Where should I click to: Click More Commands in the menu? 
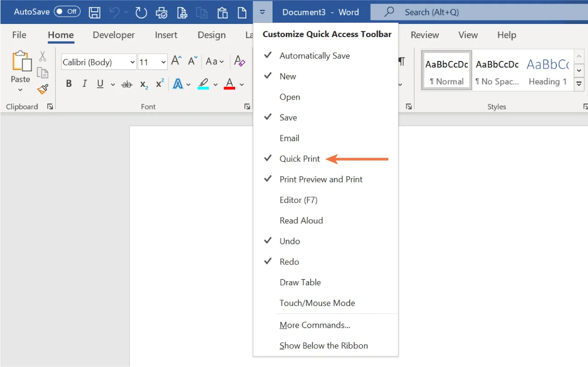315,325
